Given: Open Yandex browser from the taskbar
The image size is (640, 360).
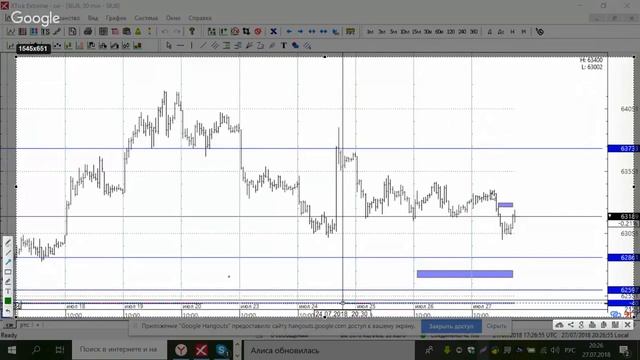Looking at the screenshot, I should point(181,350).
